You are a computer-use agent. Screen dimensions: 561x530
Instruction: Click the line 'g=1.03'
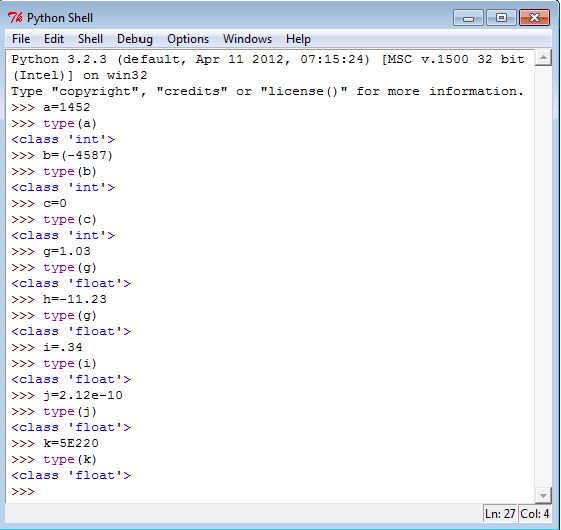67,251
